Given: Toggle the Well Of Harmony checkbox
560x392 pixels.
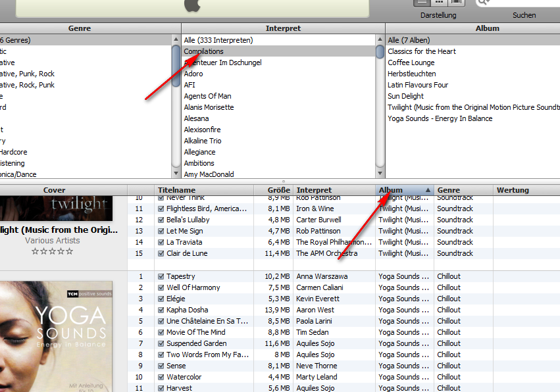Looking at the screenshot, I should tap(161, 288).
